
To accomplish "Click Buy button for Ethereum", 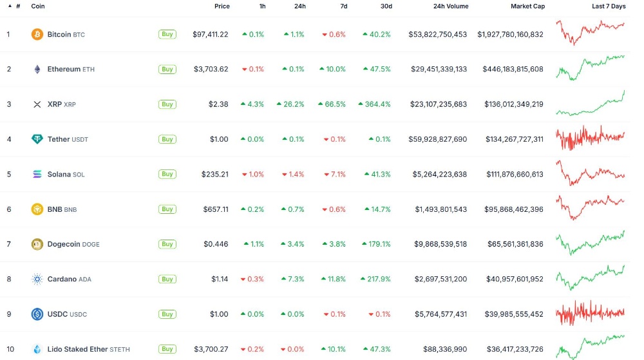I will [167, 69].
